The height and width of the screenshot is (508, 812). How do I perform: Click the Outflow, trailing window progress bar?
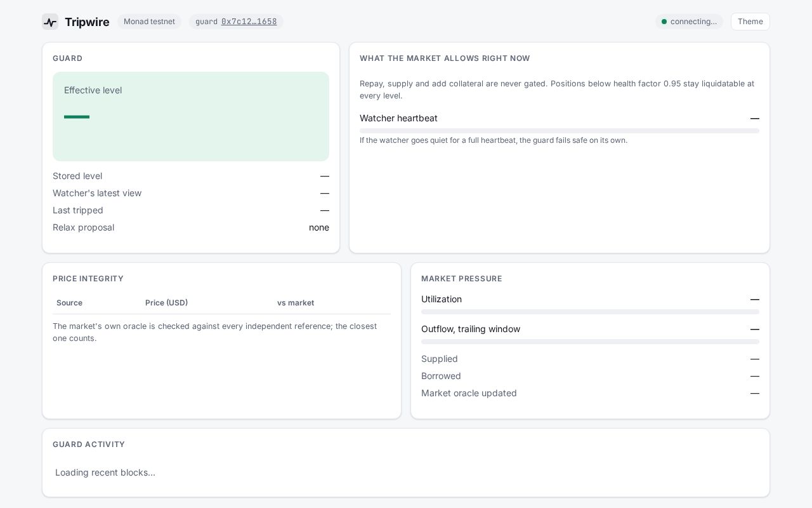(590, 342)
